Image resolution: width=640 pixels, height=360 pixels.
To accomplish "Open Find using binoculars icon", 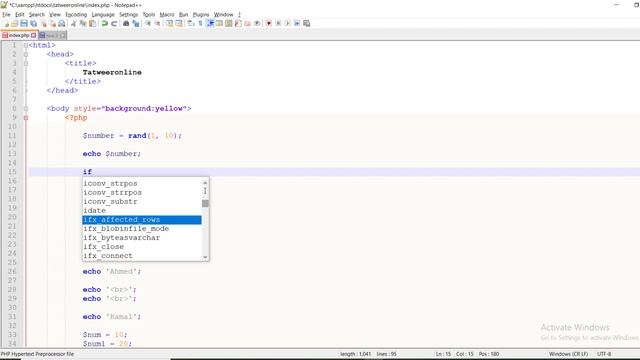I will (x=126, y=24).
